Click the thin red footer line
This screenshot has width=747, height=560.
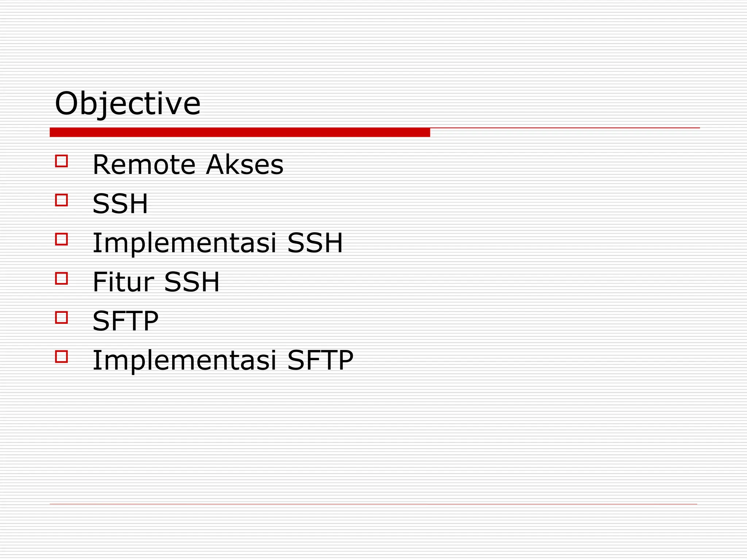pos(373,504)
